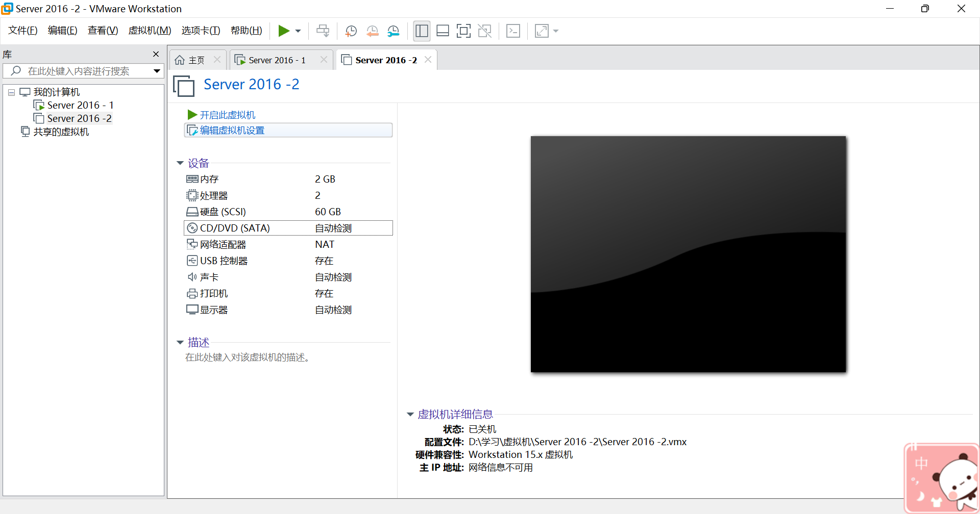Toggle the library sidebar view icon
The width and height of the screenshot is (980, 514).
coord(422,31)
